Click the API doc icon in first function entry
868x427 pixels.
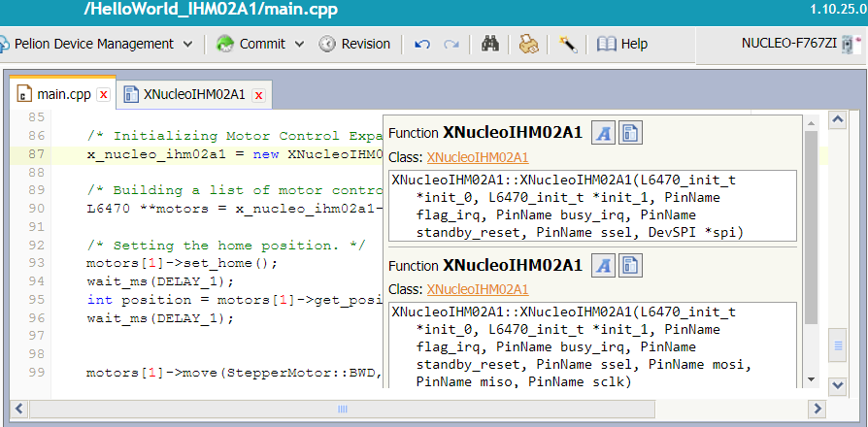(x=603, y=133)
